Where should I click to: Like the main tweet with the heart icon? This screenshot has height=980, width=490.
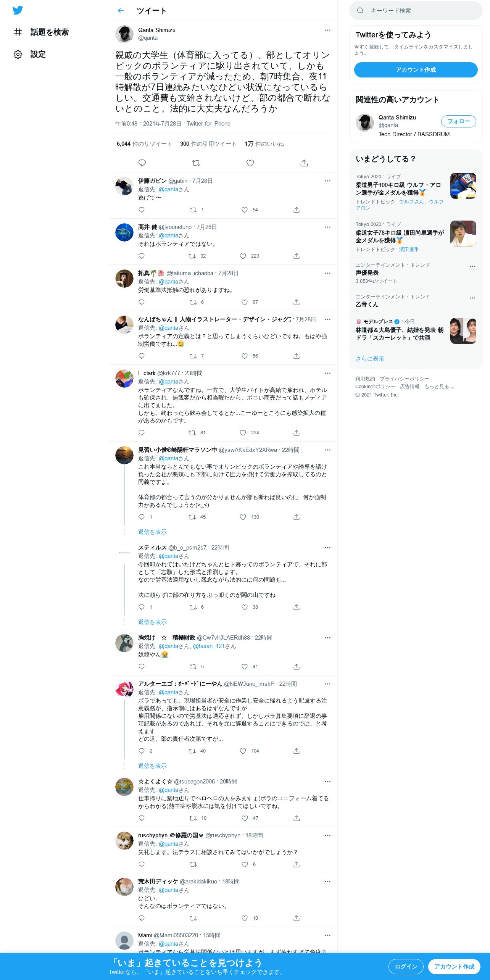point(250,163)
